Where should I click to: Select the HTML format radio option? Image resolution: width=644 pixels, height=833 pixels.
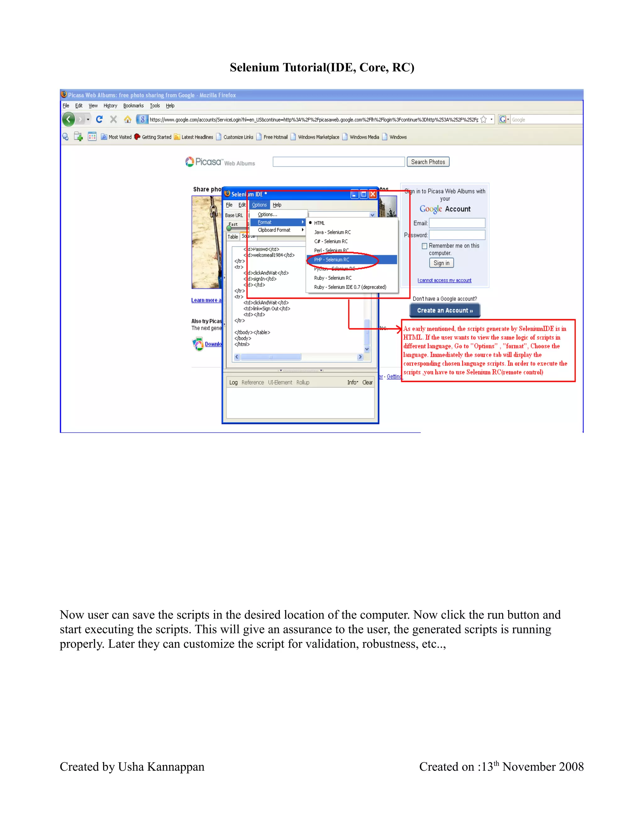[319, 223]
